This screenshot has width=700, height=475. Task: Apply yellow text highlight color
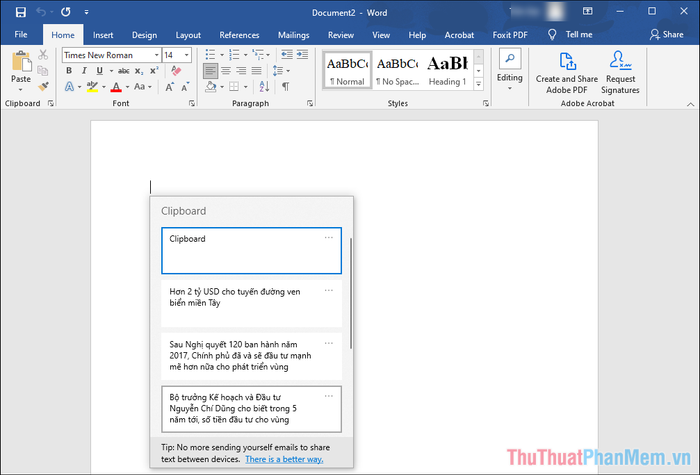(x=92, y=86)
